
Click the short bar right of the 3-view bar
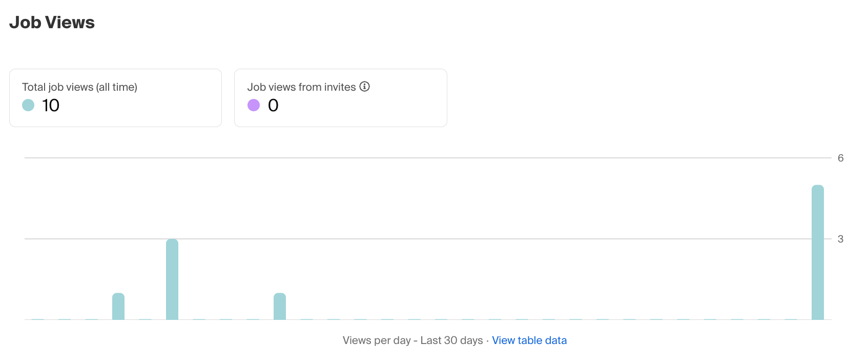(x=280, y=307)
